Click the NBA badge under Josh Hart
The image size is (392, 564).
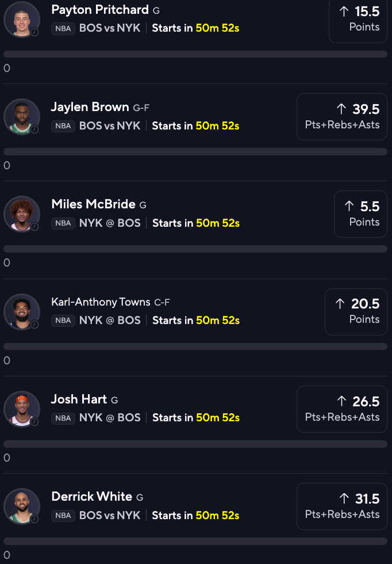(63, 418)
